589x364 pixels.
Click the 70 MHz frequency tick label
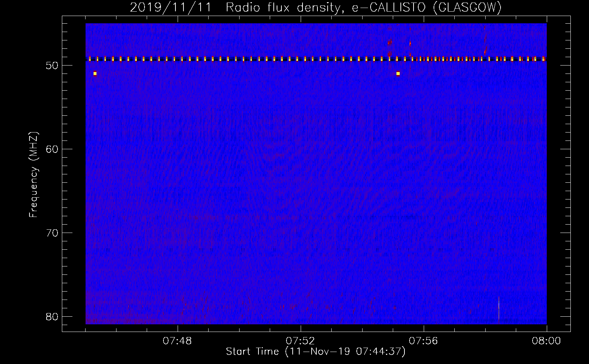(52, 233)
